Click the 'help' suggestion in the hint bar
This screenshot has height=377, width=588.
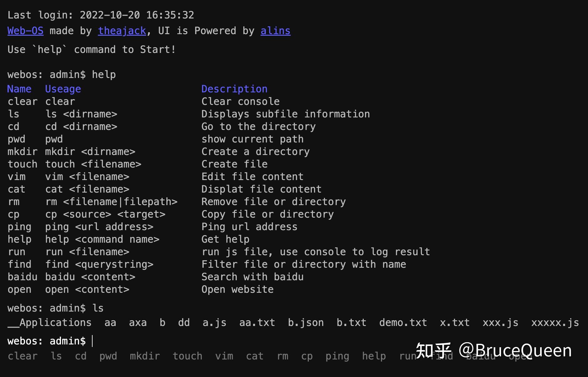pos(374,356)
